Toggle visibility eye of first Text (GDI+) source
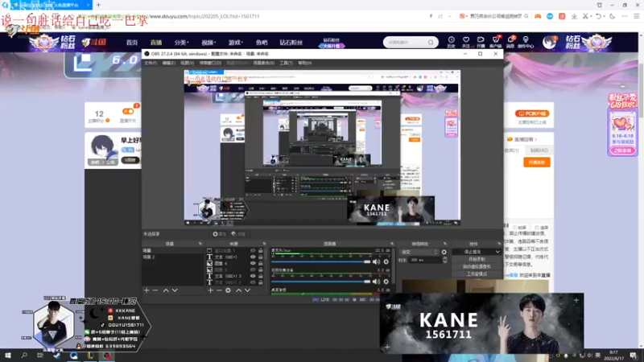 point(253,257)
